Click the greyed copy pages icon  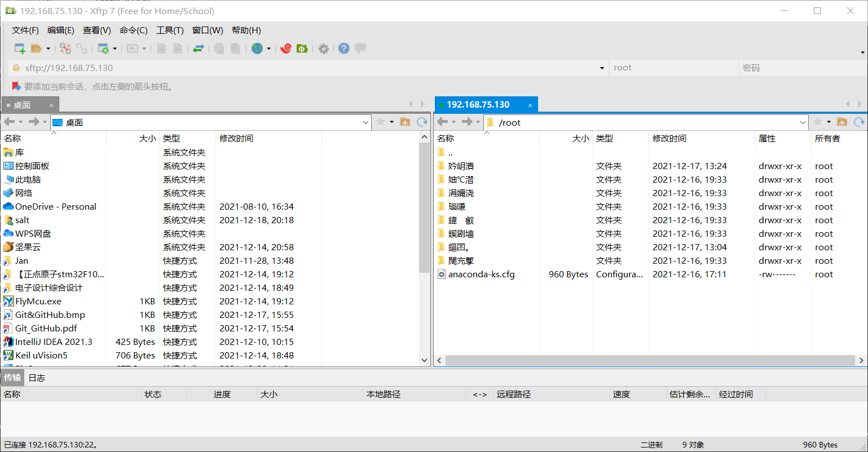[219, 48]
